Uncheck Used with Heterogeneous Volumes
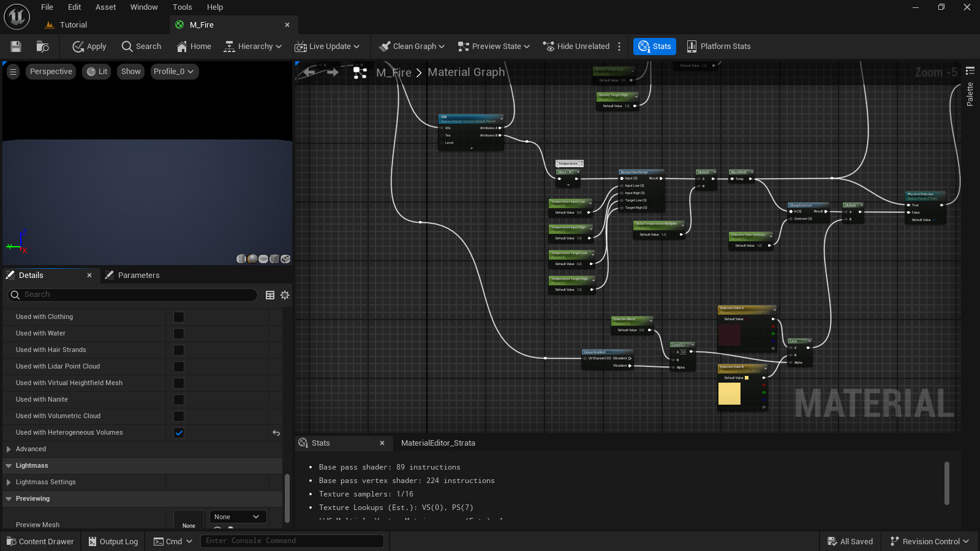The height and width of the screenshot is (551, 980). tap(178, 433)
